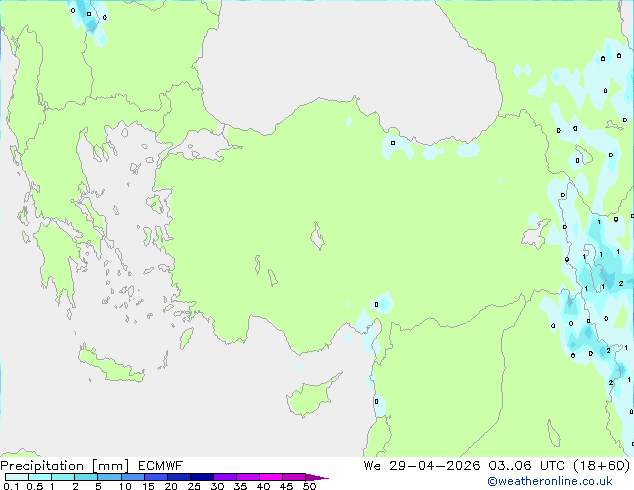Pick the 35–40 mm violet legend swatch
This screenshot has height=490, width=634.
coord(248,477)
